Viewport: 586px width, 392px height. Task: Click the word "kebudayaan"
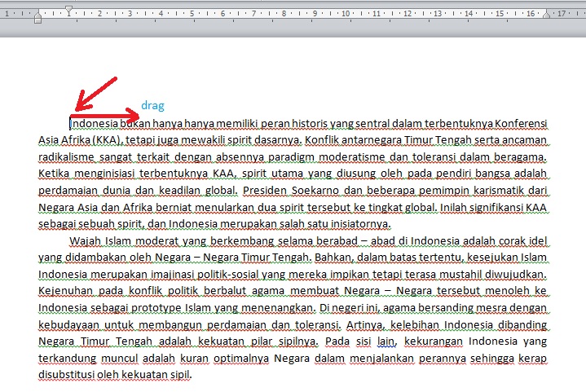click(68, 324)
